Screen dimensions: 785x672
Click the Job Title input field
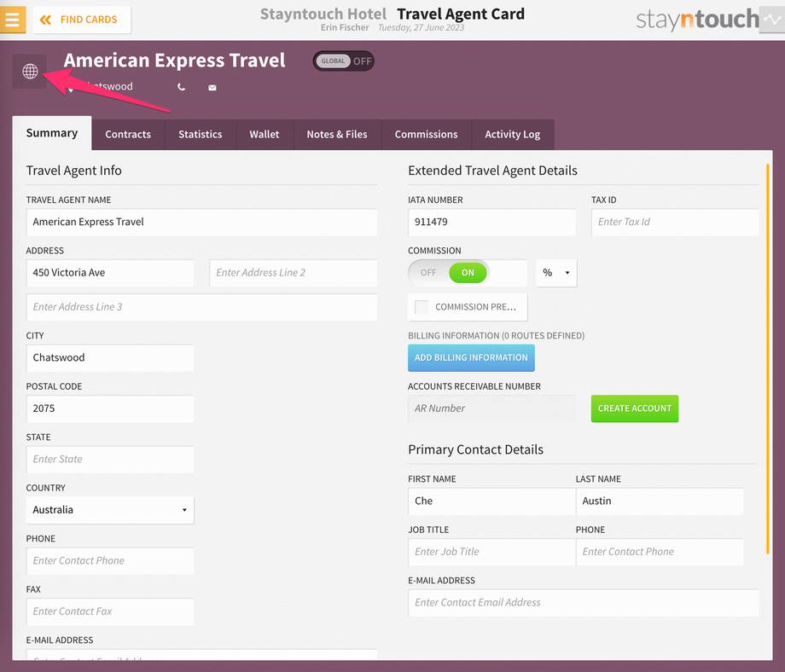491,552
